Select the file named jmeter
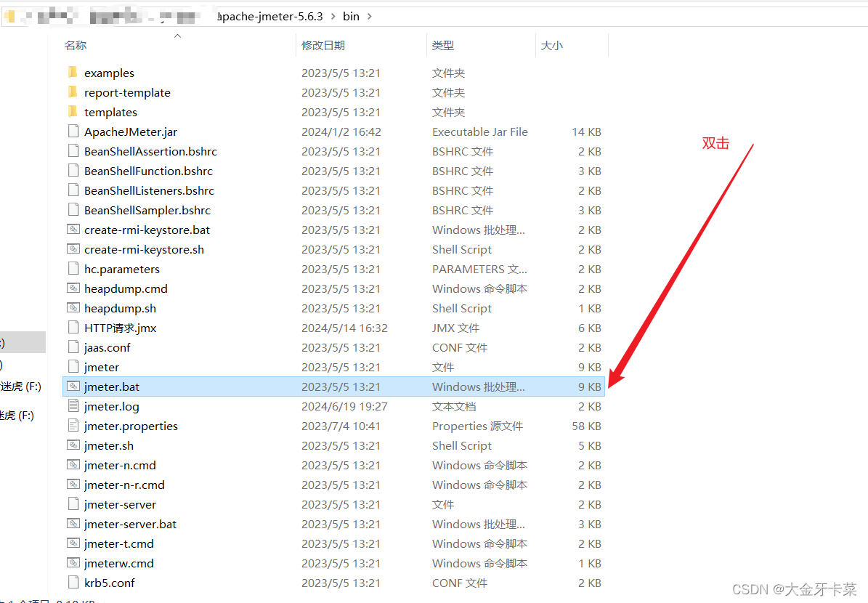Viewport: 868px width, 603px height. (101, 367)
